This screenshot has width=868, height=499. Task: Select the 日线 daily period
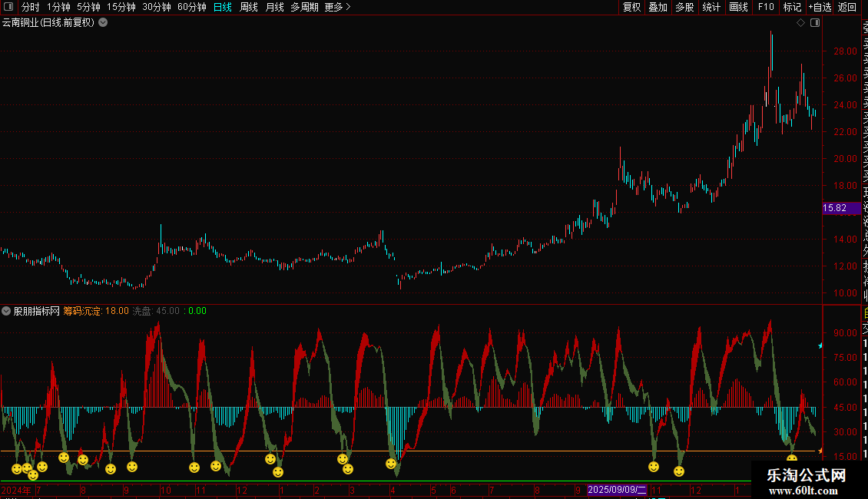[223, 7]
